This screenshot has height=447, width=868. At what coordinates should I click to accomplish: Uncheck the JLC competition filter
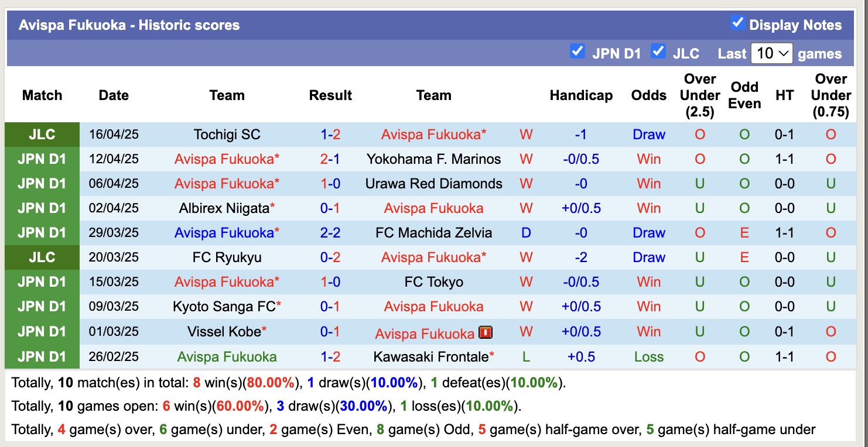click(658, 51)
